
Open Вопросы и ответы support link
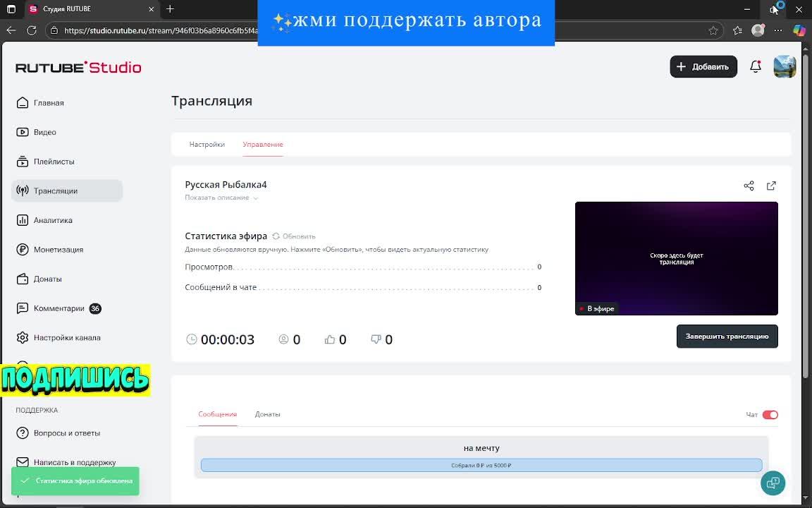point(58,433)
